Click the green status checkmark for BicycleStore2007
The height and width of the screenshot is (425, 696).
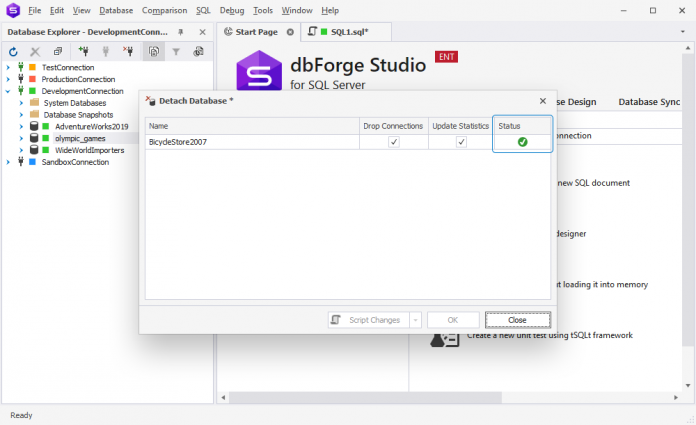point(522,142)
